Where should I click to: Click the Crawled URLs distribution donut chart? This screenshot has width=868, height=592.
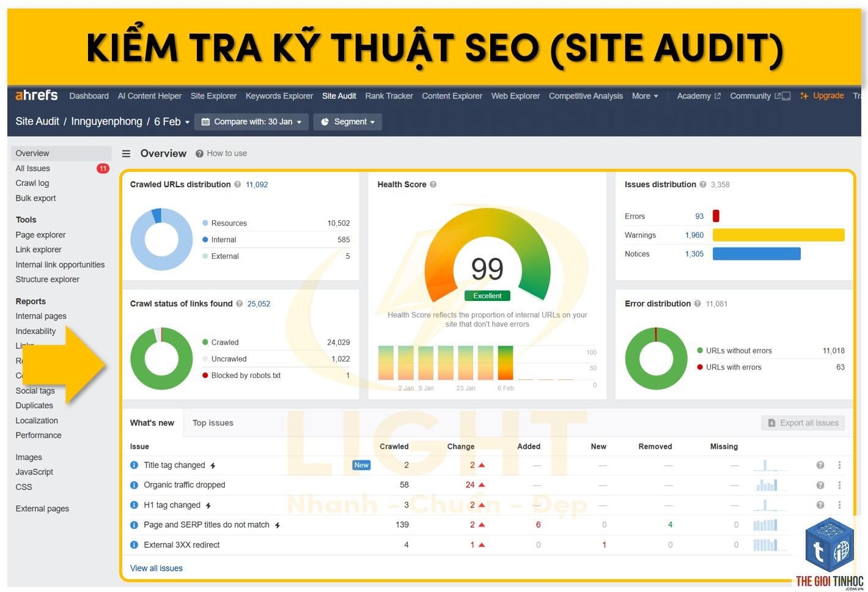(161, 239)
